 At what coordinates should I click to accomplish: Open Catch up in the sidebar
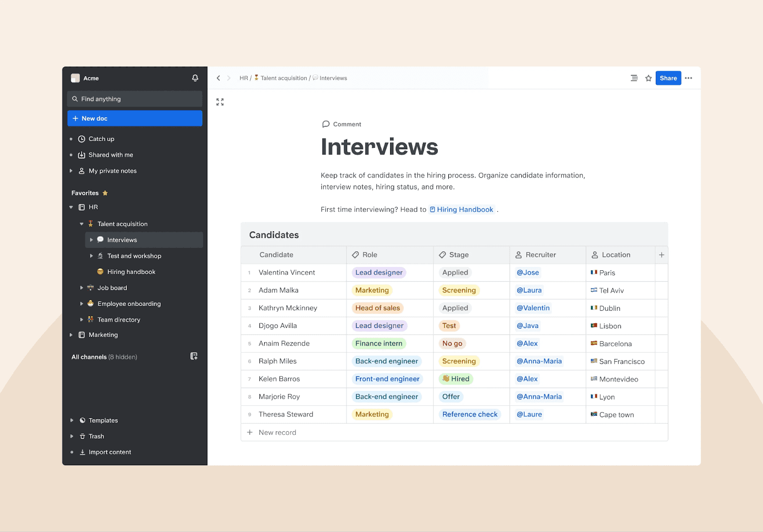101,139
